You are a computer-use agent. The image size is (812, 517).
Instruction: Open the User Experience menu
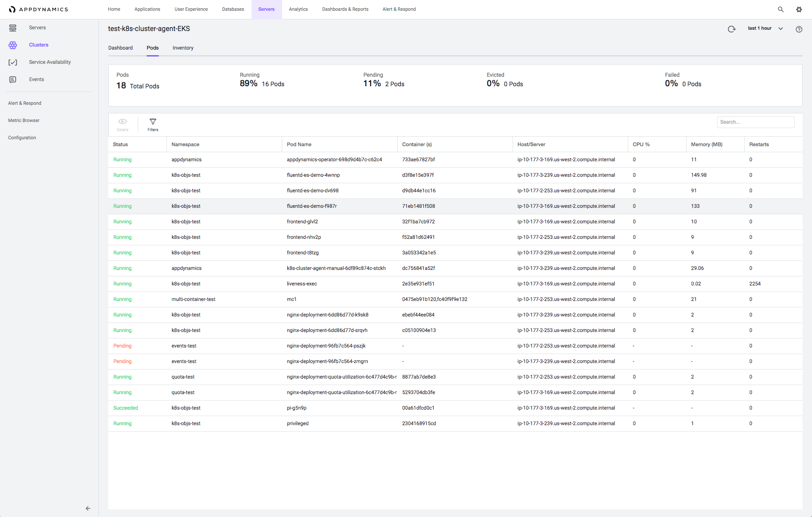191,9
